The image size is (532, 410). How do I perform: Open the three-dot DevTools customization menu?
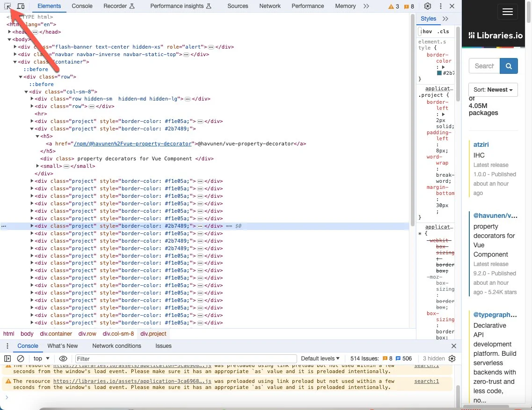pos(440,6)
